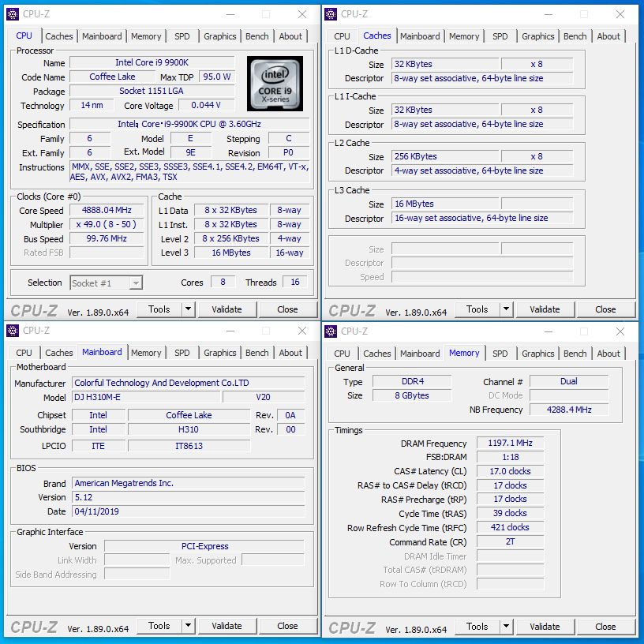This screenshot has width=644, height=644.
Task: Click the Core Voltage 0.044 V value
Action: [x=206, y=105]
